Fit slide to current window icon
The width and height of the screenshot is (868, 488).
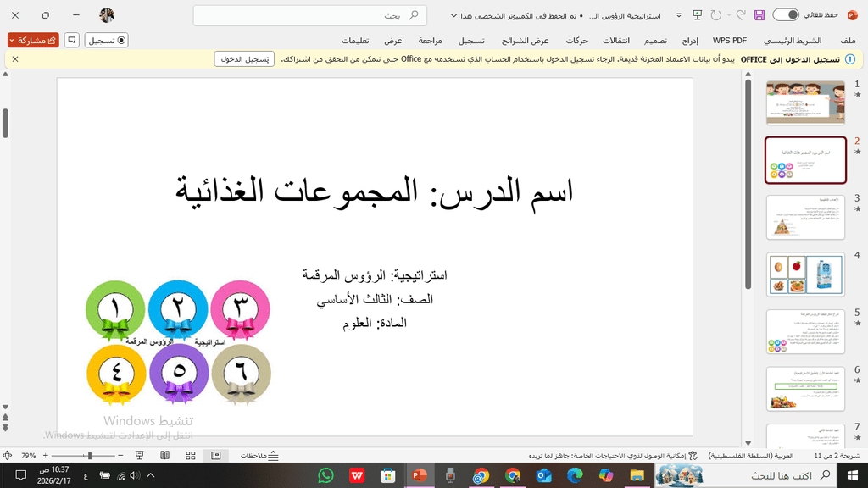[7, 455]
